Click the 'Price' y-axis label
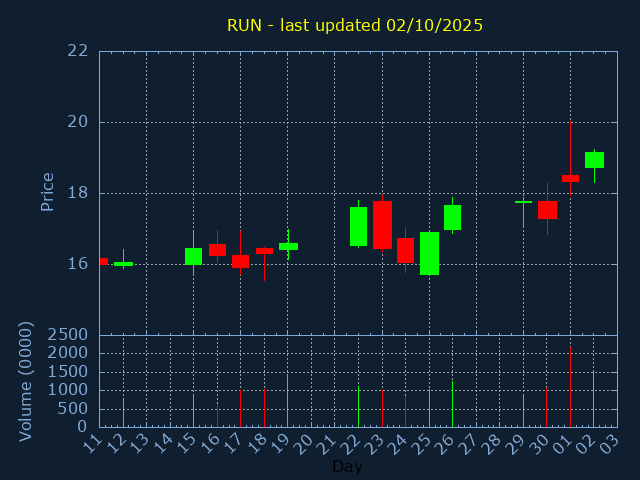This screenshot has height=480, width=640. (47, 192)
